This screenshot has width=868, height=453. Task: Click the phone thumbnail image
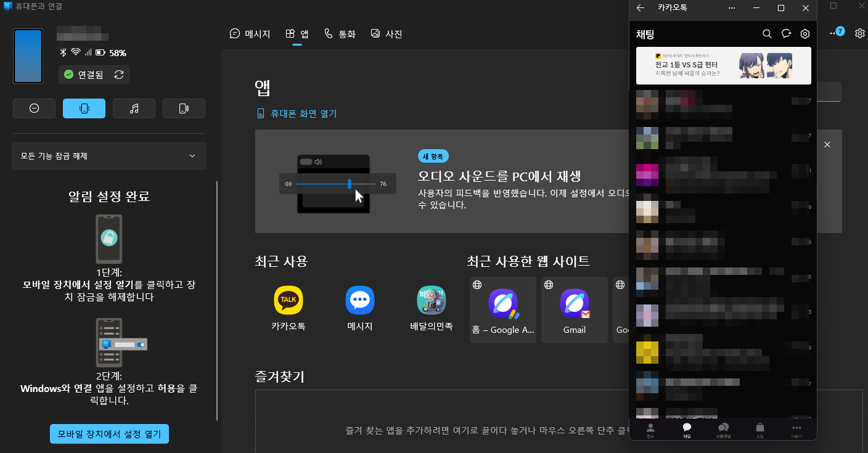click(x=28, y=56)
